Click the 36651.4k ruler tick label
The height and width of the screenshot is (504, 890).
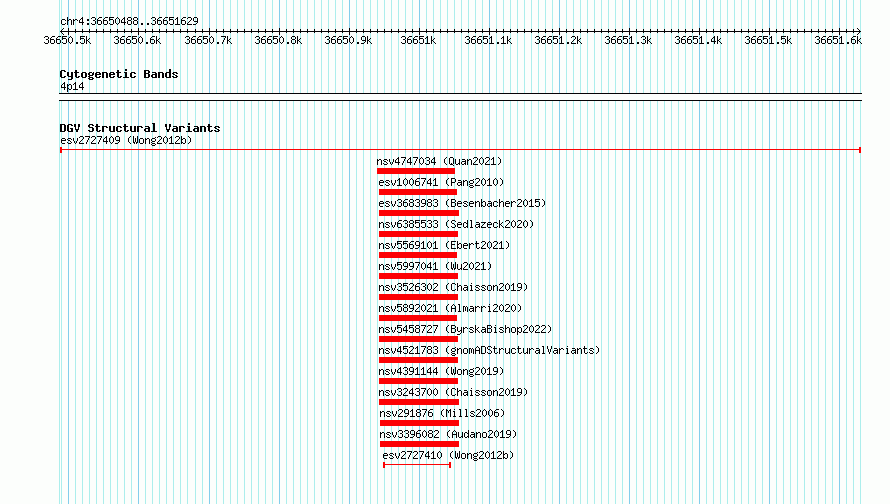pyautogui.click(x=698, y=40)
